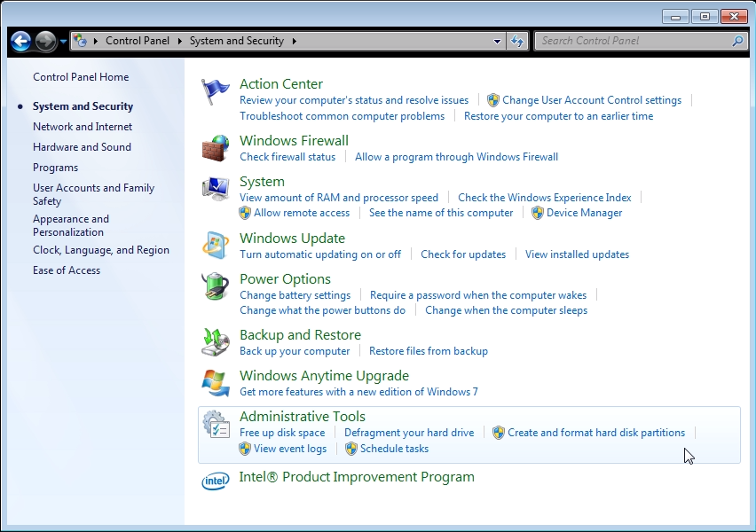Expand the arrow after Control Panel breadcrumb

pos(179,41)
